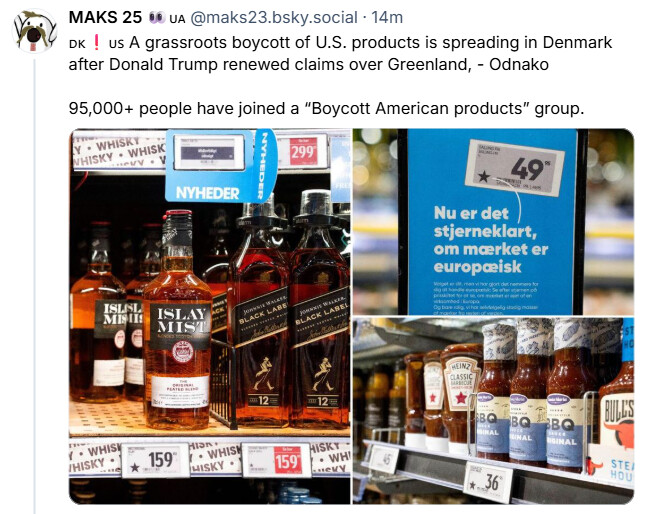Click the red 159 price tag

coord(288,460)
